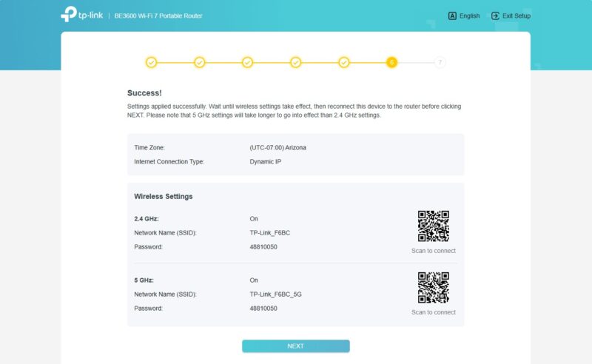
Task: Click the Exit Setup link
Action: 516,16
